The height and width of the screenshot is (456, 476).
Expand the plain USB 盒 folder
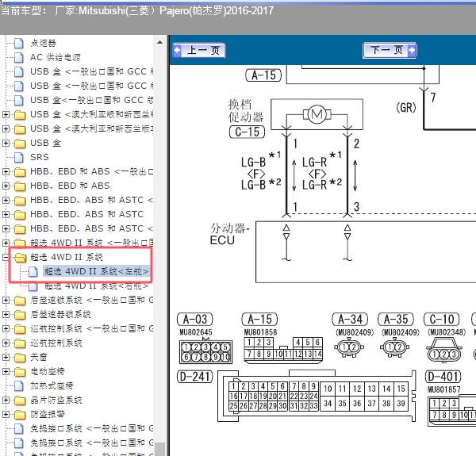6,144
